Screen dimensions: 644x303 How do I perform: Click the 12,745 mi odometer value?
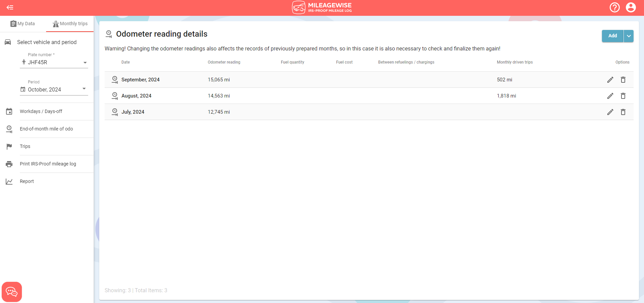click(219, 112)
